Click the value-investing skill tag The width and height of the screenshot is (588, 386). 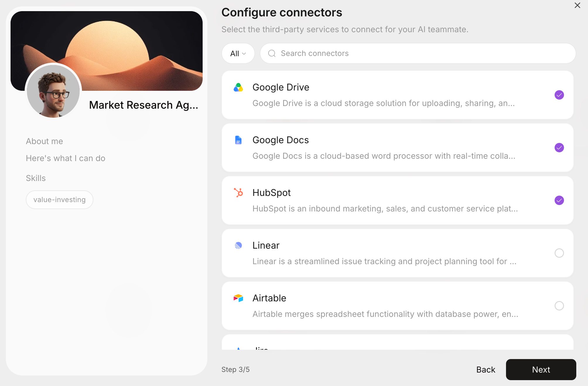pos(59,200)
